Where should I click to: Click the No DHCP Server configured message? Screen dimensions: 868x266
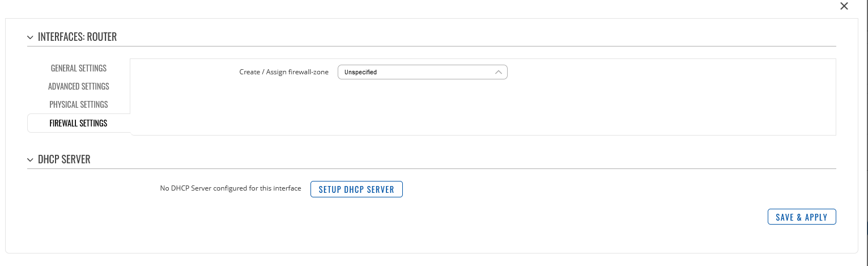click(231, 188)
